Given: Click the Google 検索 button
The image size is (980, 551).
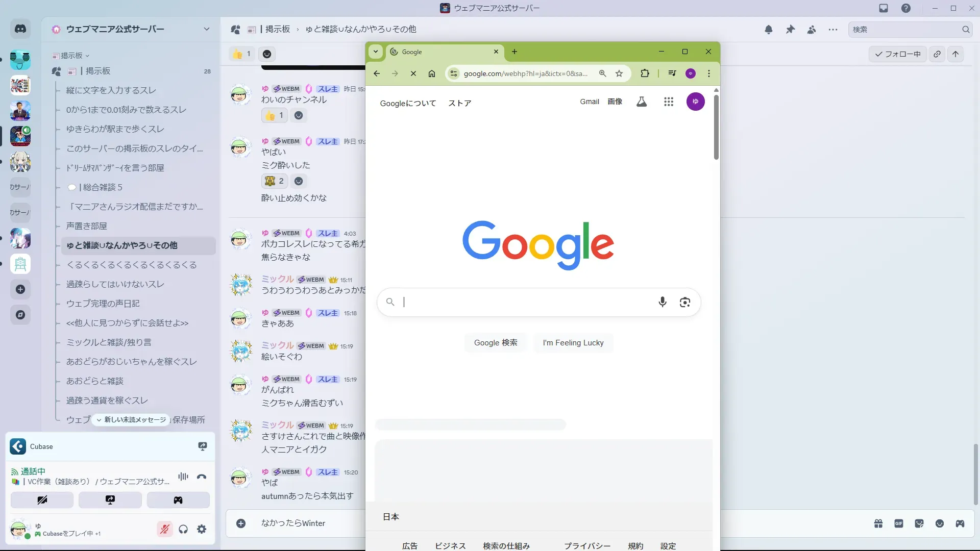Looking at the screenshot, I should (x=495, y=343).
